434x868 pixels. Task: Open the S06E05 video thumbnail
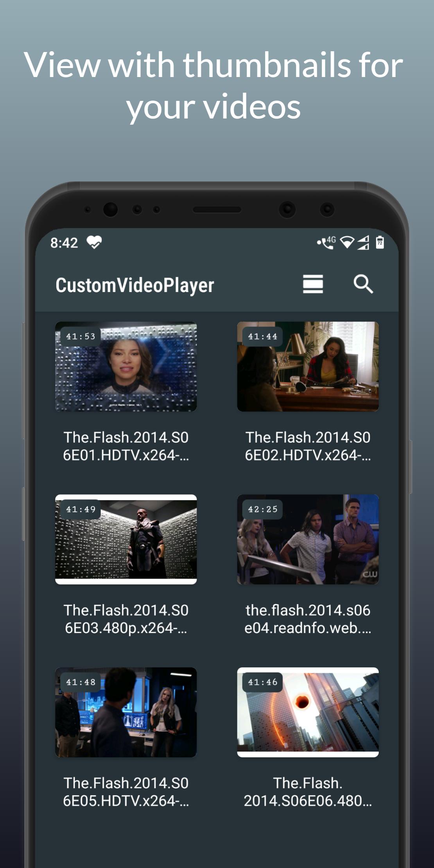coord(126,712)
